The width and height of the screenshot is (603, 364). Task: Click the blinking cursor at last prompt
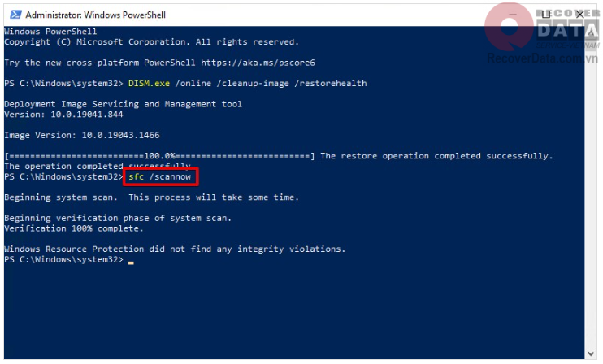pos(130,261)
